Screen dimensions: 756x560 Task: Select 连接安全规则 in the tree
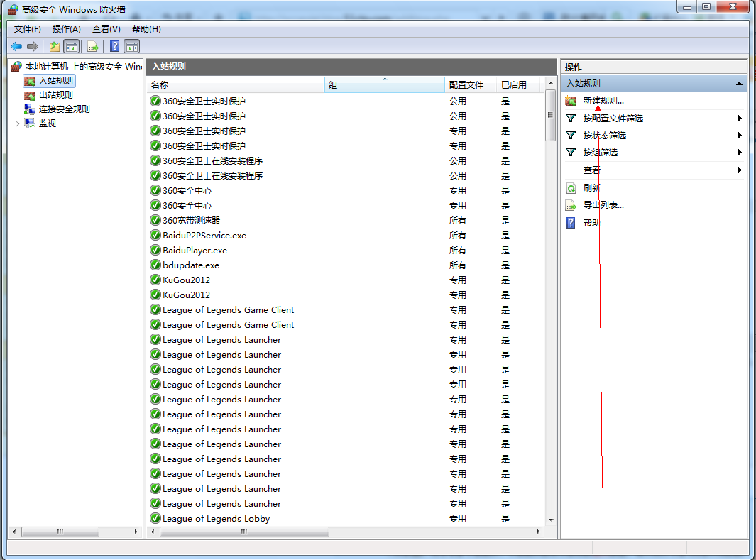64,109
